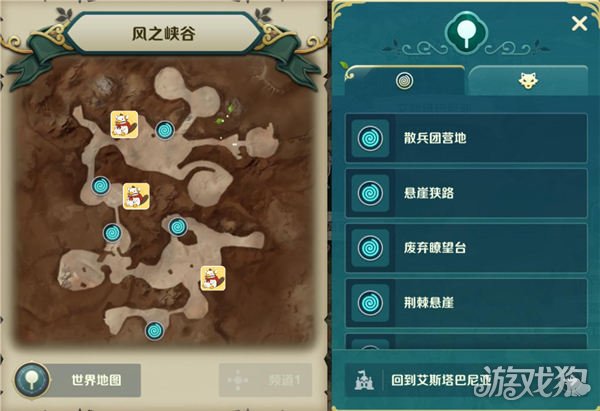Select the topmost beaver NPC marker on map
The width and height of the screenshot is (600, 411).
tap(124, 124)
